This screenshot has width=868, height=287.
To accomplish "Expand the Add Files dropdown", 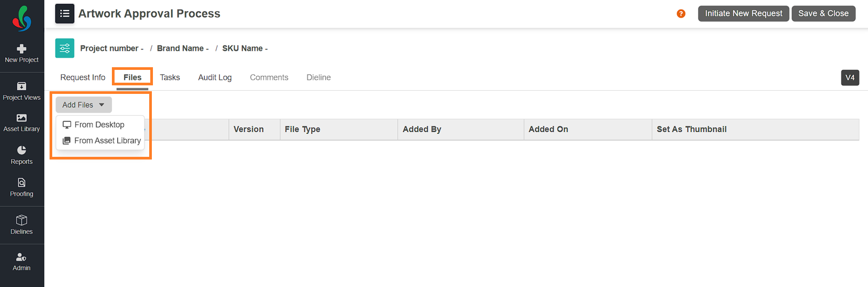I will pyautogui.click(x=84, y=105).
